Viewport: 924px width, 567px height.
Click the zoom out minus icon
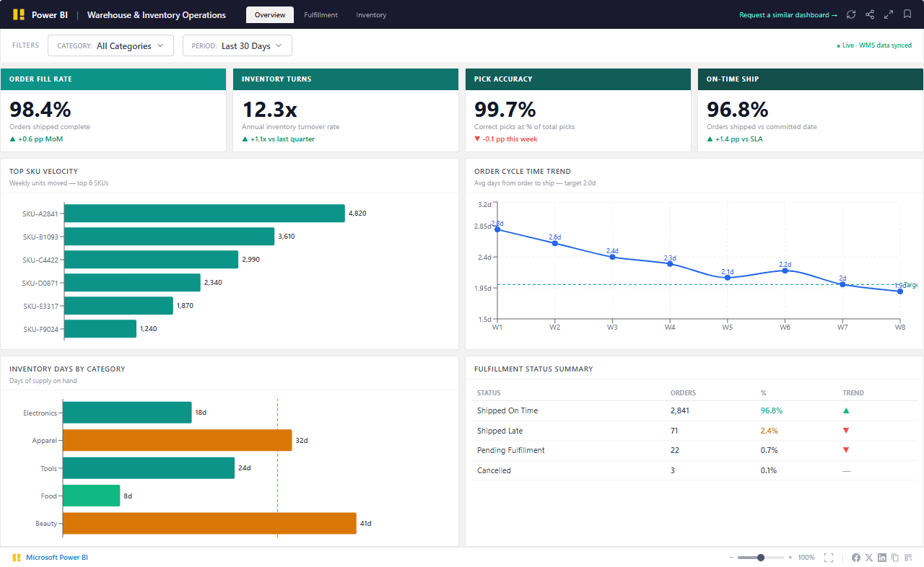731,558
